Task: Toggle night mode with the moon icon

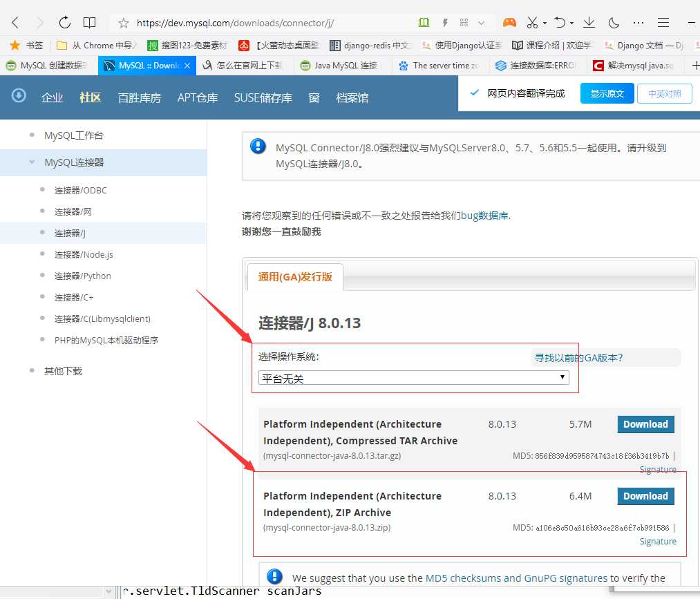Action: pos(614,22)
